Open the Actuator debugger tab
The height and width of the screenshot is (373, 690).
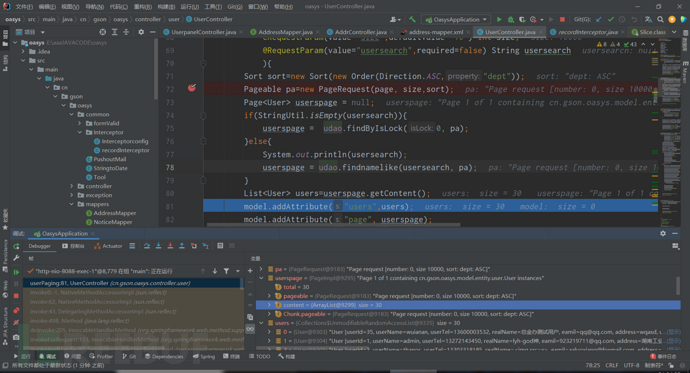coord(108,246)
